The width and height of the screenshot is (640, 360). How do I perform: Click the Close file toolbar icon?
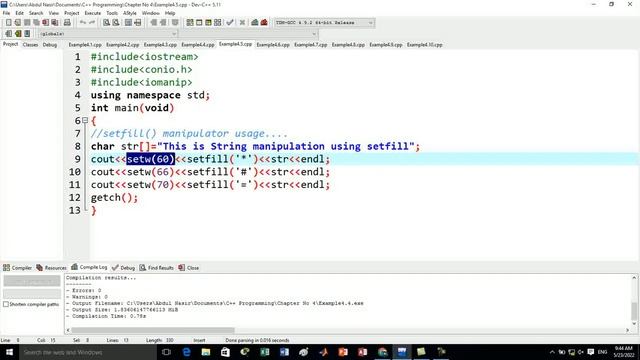tap(45, 22)
